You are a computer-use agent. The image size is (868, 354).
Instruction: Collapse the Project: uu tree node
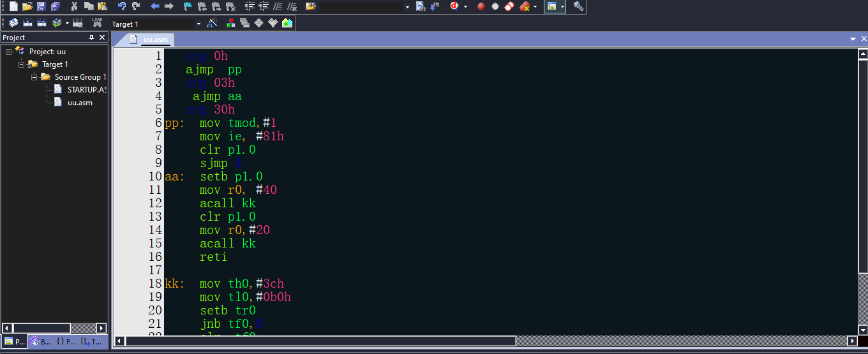[8, 51]
